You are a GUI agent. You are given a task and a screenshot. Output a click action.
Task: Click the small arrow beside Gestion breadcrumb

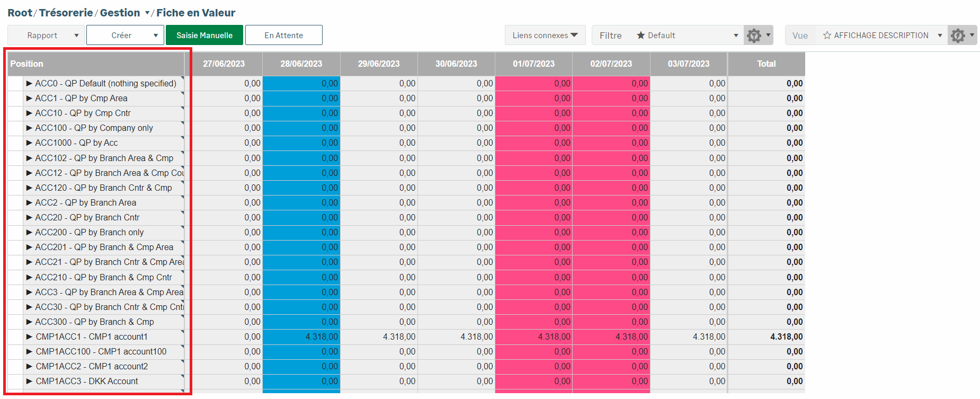coord(147,13)
